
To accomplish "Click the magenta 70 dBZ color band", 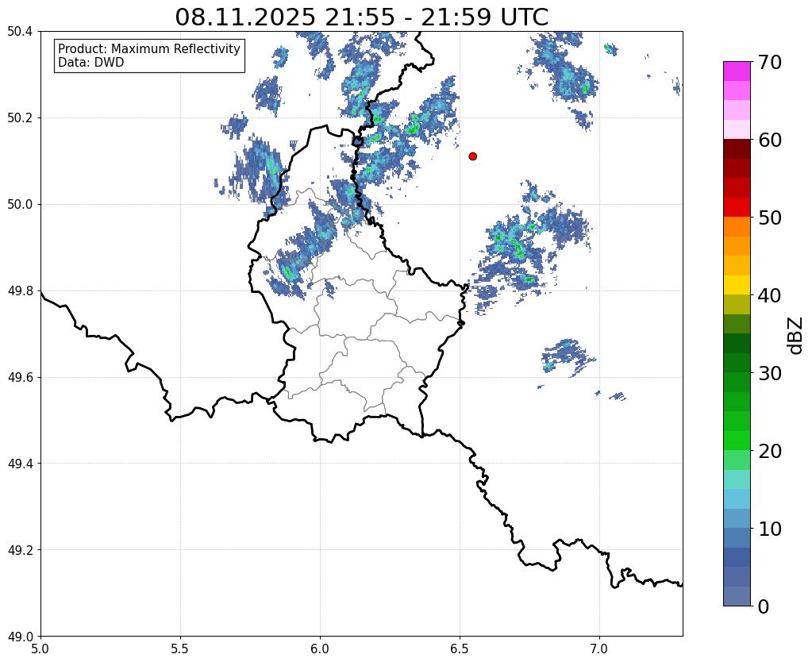I will pos(737,71).
